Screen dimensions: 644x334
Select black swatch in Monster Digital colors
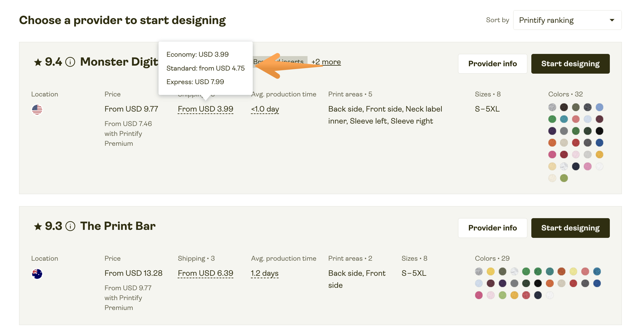(x=599, y=131)
